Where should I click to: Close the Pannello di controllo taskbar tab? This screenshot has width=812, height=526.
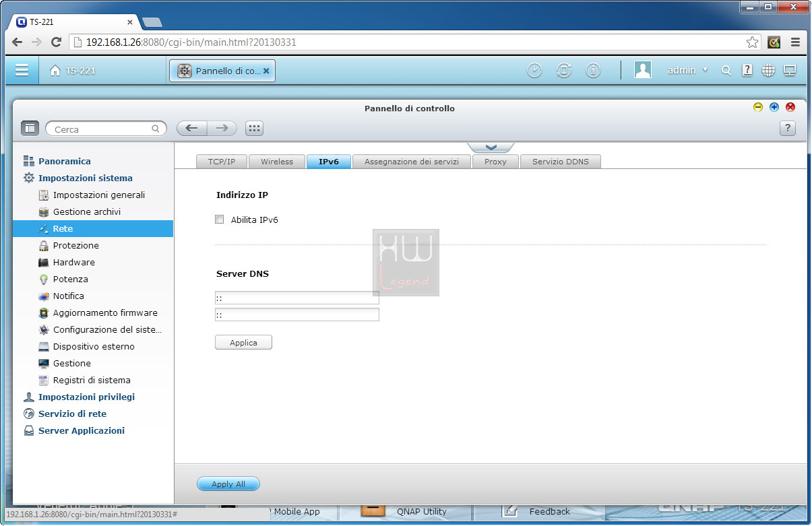point(266,70)
